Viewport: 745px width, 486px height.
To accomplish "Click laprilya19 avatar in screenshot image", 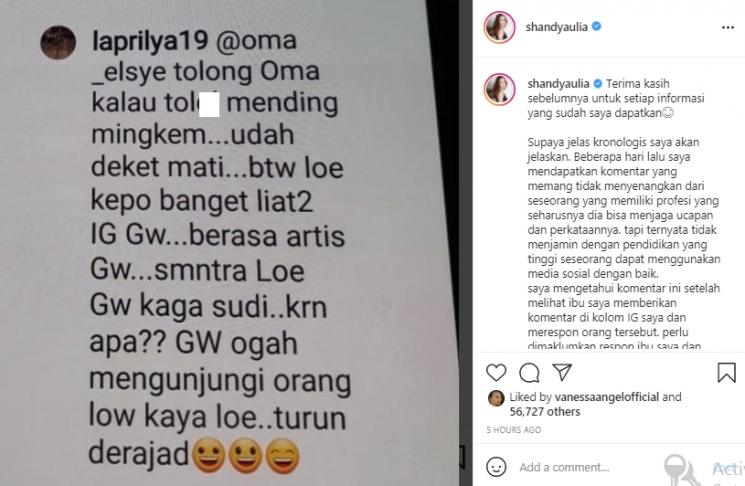I will (x=58, y=43).
